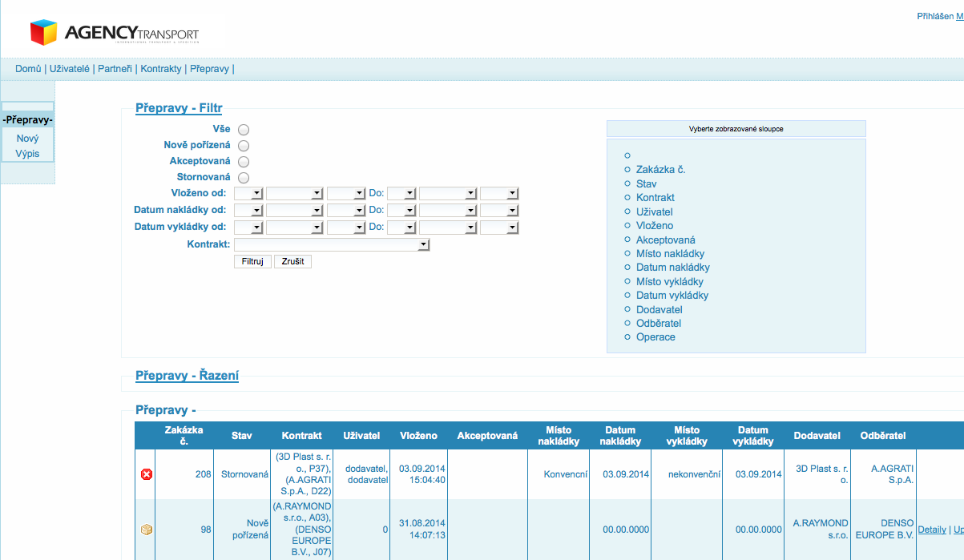Expand the Přepravy - Řazení section
964x560 pixels.
click(187, 376)
